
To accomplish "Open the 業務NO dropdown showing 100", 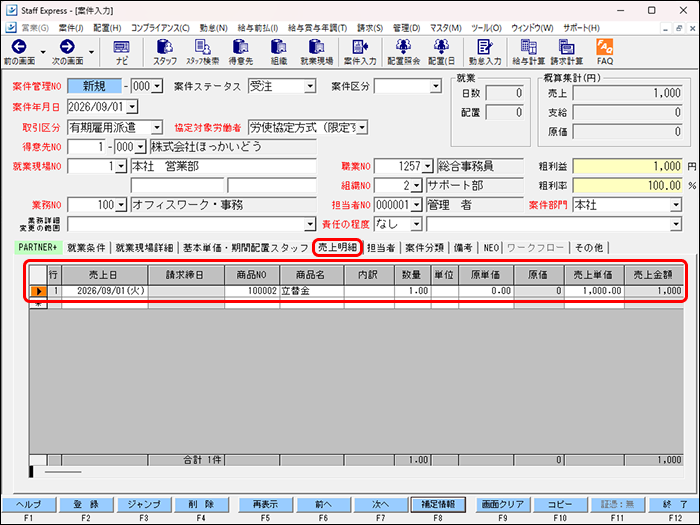I will 121,205.
